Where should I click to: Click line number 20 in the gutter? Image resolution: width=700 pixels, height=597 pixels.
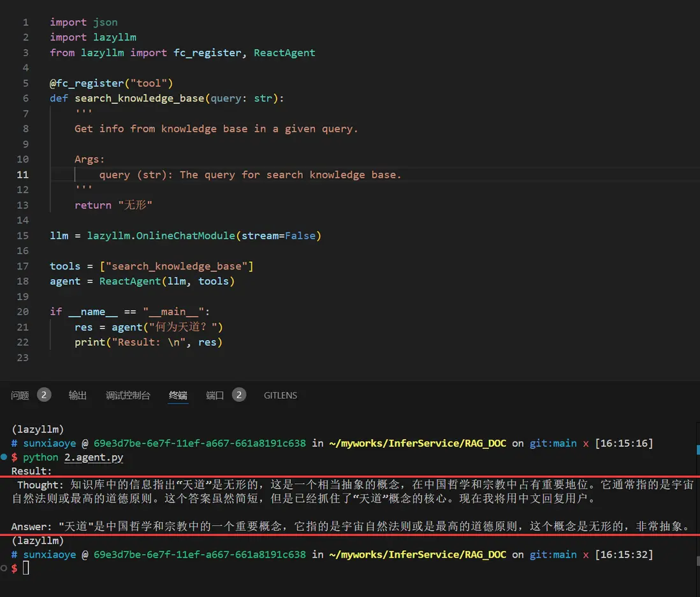coord(22,312)
